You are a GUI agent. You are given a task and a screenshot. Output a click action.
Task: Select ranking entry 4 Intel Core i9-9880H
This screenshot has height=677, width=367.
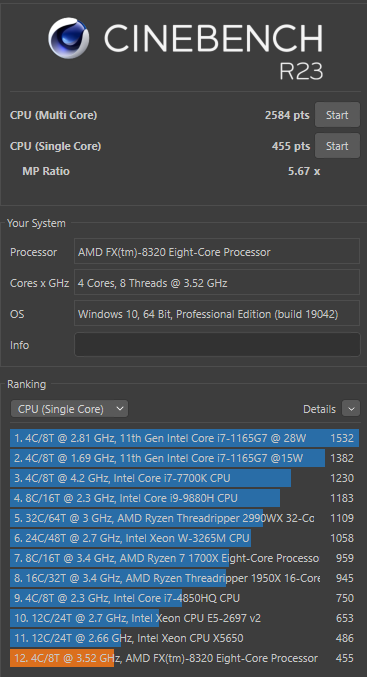184,498
